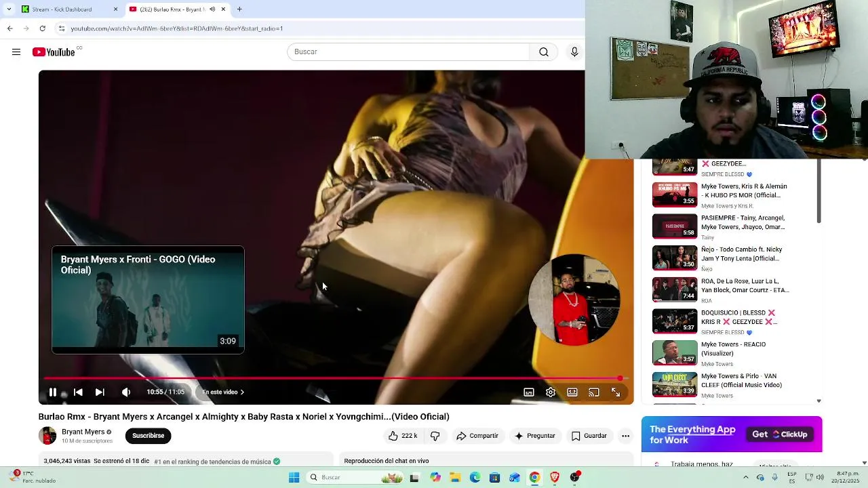Viewport: 868px width, 488px height.
Task: Open a new browser tab
Action: [239, 9]
